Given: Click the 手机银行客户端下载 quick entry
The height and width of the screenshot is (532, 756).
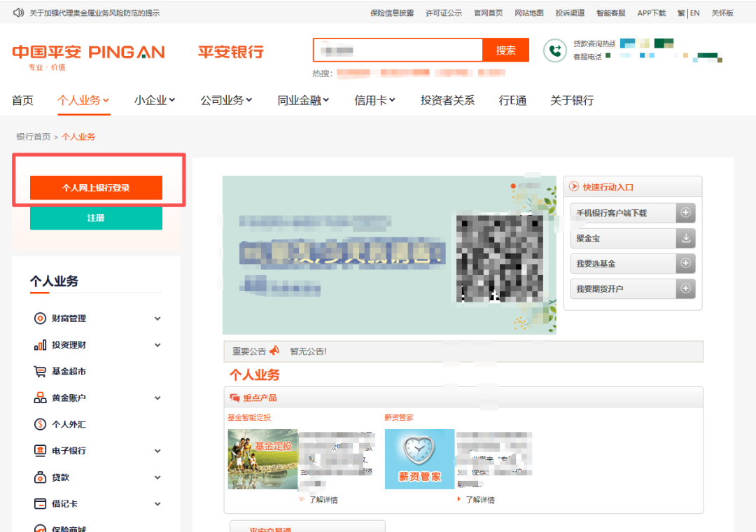Looking at the screenshot, I should pos(633,213).
